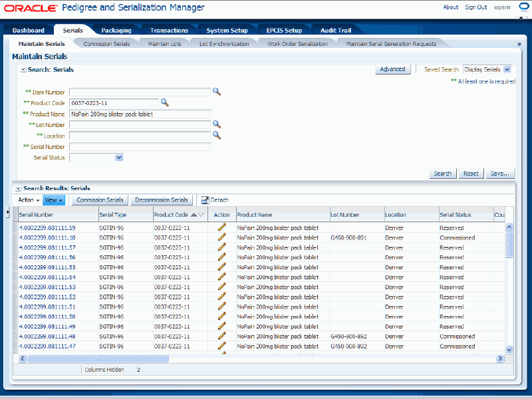Click edit pencil for serial 4.0002299.081111.10
This screenshot has width=532, height=399.
tap(222, 237)
